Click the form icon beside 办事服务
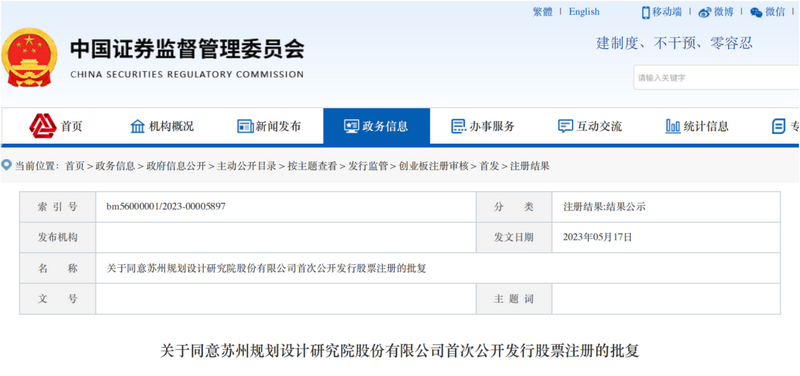Screen dimensions: 800x376 pyautogui.click(x=459, y=126)
